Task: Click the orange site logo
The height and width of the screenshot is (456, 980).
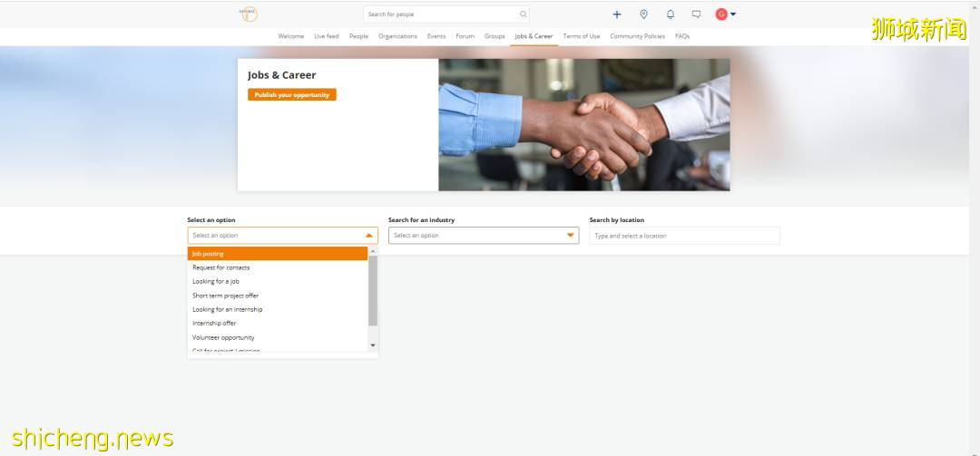Action: coord(248,14)
